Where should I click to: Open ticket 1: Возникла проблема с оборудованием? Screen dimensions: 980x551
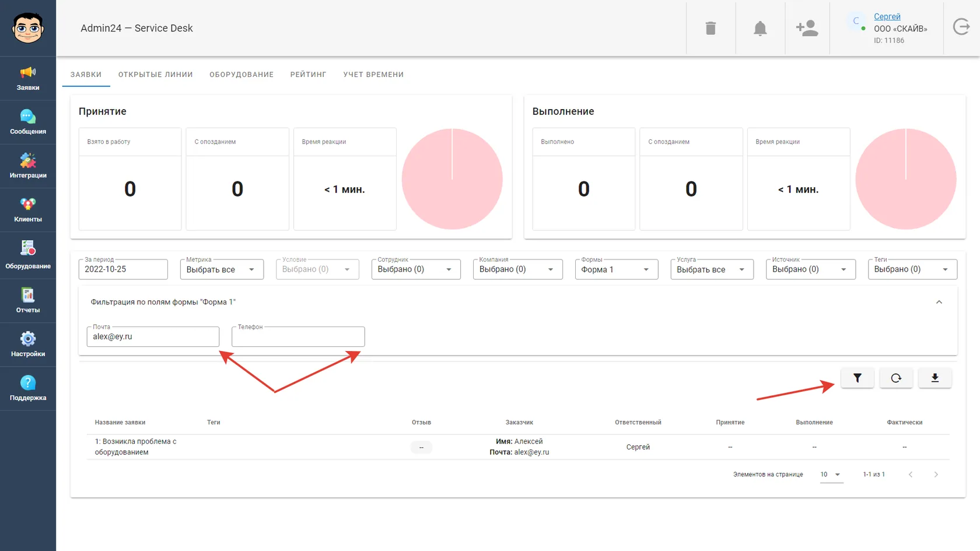(x=135, y=447)
